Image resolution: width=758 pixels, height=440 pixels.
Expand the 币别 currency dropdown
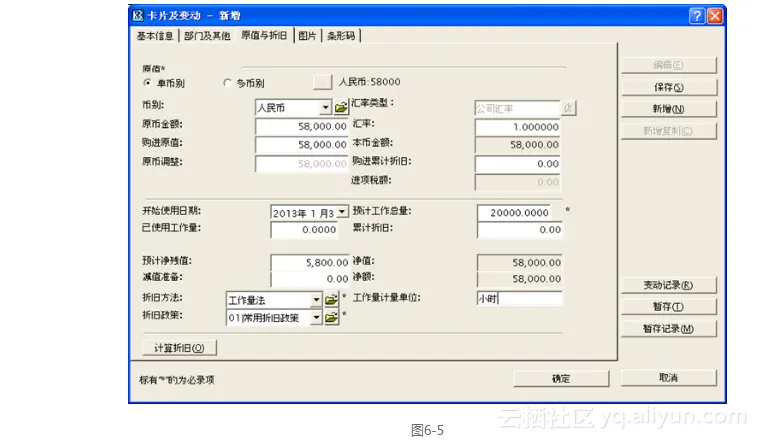pyautogui.click(x=326, y=107)
